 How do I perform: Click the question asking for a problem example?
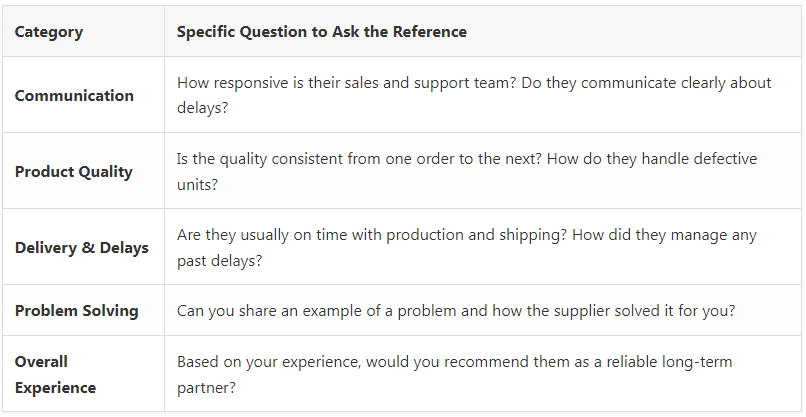coord(455,311)
